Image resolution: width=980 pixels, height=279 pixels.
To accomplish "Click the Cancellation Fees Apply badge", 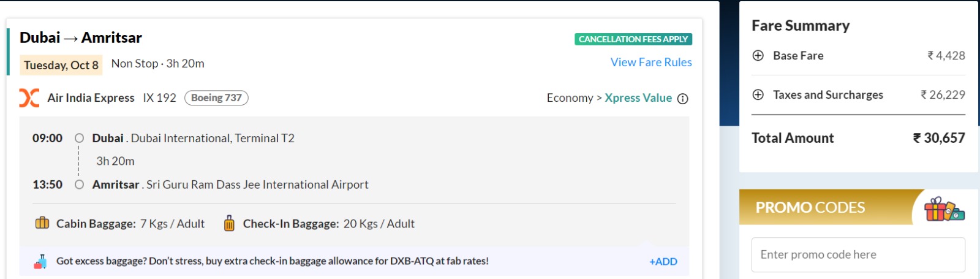I will pos(633,39).
